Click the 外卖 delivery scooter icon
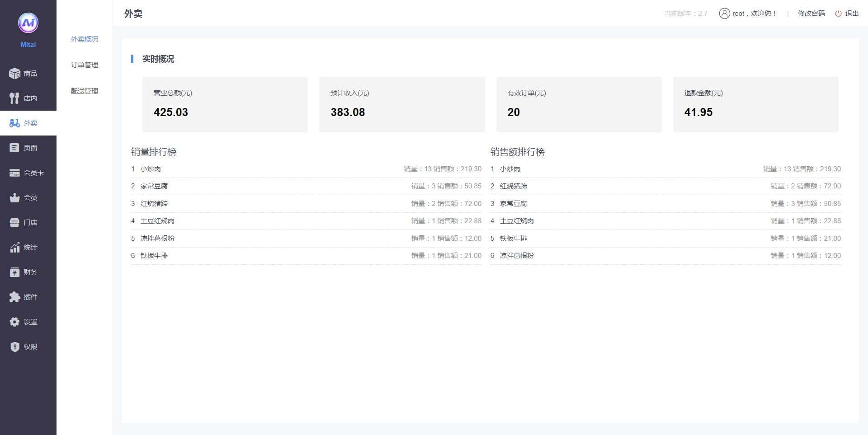Screen dimensions: 868x435 point(14,123)
